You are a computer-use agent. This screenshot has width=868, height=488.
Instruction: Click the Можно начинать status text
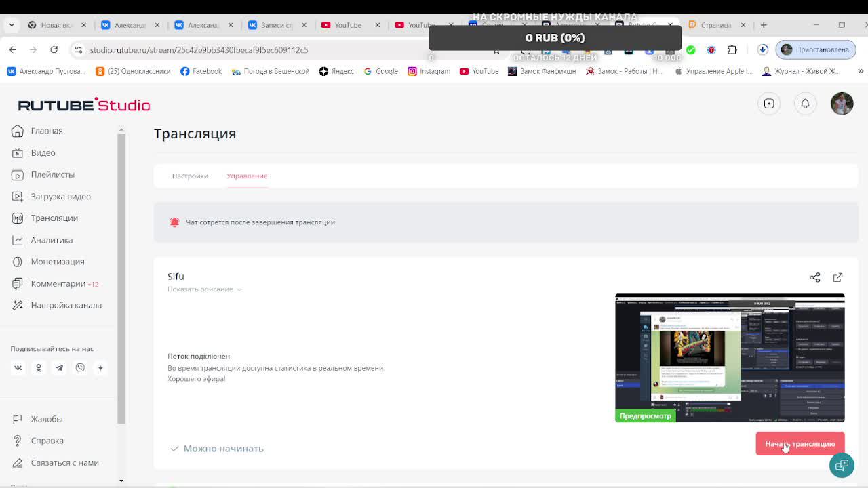(223, 449)
